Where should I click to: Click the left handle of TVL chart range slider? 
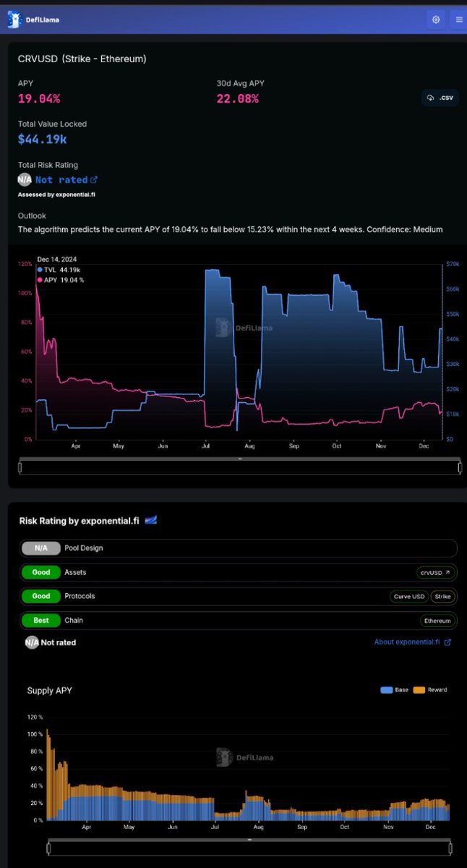(x=20, y=467)
